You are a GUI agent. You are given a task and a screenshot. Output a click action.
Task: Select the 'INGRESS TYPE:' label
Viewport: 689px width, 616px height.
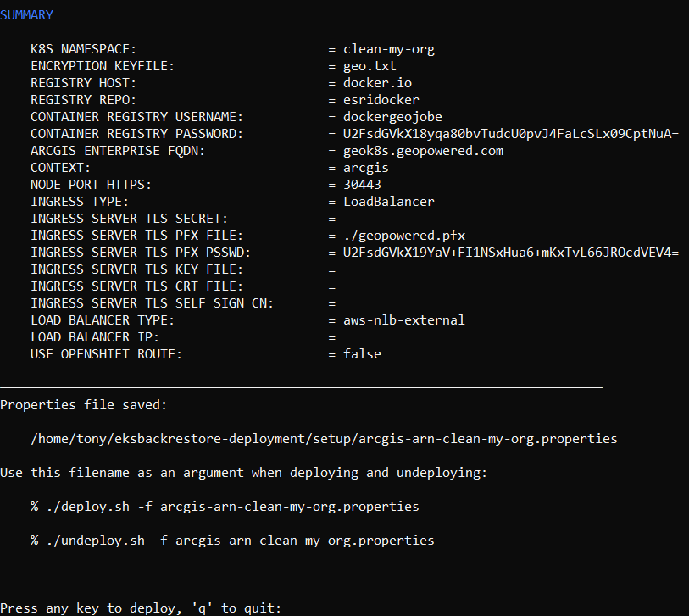tap(80, 202)
